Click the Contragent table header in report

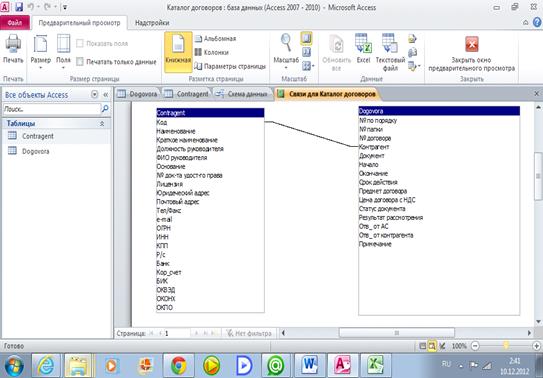click(210, 113)
